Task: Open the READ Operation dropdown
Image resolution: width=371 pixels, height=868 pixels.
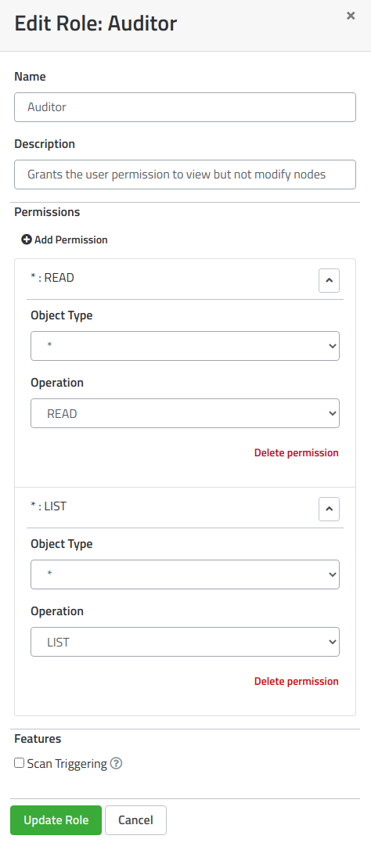Action: click(x=185, y=413)
